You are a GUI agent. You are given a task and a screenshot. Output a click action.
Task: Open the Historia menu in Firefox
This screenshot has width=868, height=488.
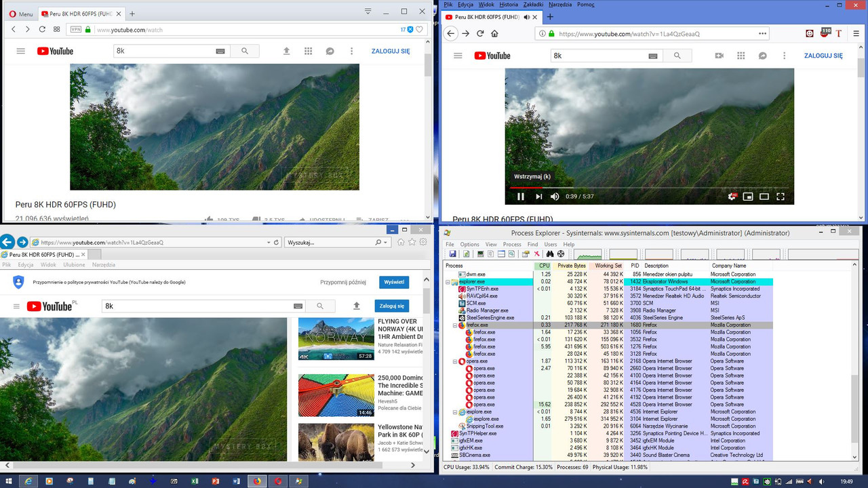(x=509, y=4)
